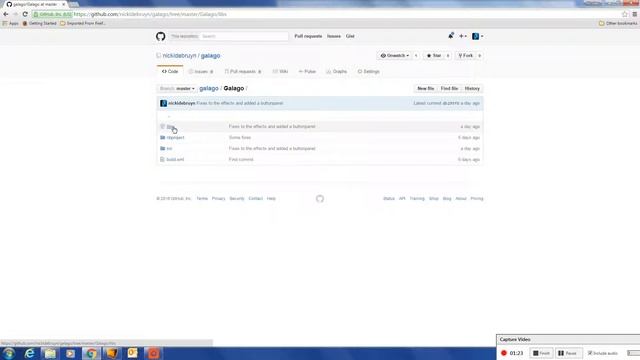Viewport: 640px width, 360px height.
Task: Open the Unwatch dropdown button
Action: (x=395, y=56)
